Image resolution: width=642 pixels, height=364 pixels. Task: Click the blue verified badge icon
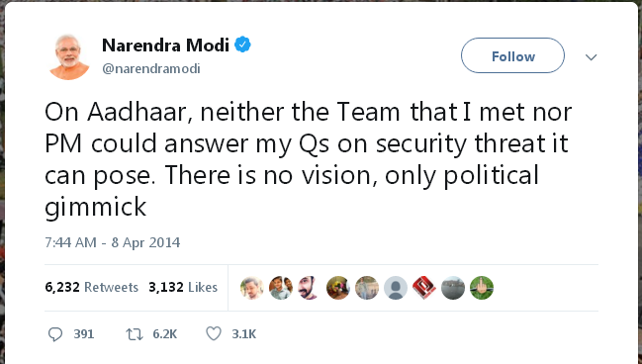click(242, 45)
